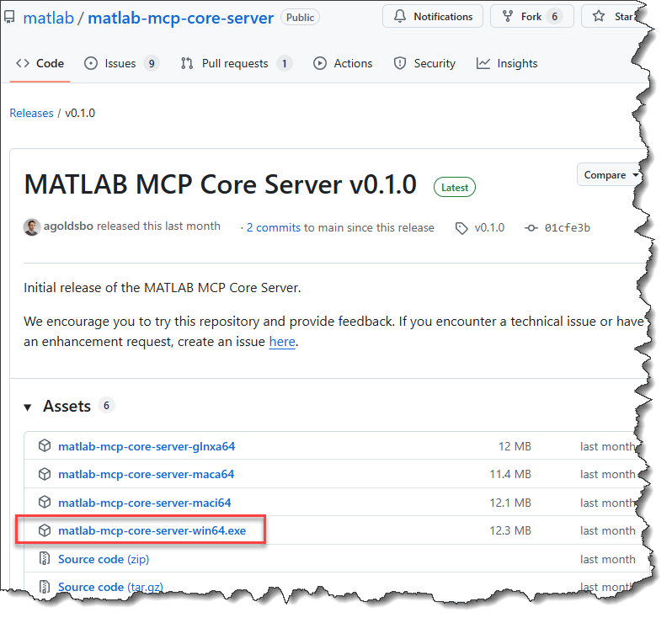The width and height of the screenshot is (672, 623).
Task: Open the Compare dropdown
Action: click(610, 175)
